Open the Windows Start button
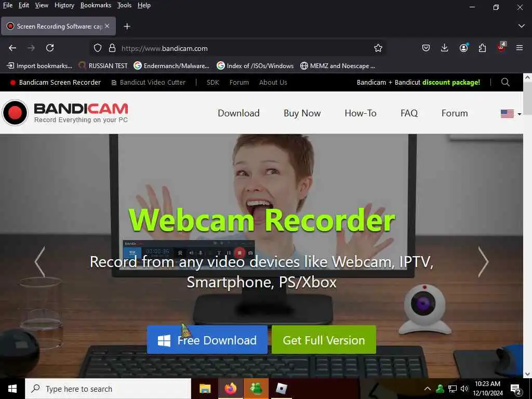Screen dimensions: 532x399 [x=12, y=389]
